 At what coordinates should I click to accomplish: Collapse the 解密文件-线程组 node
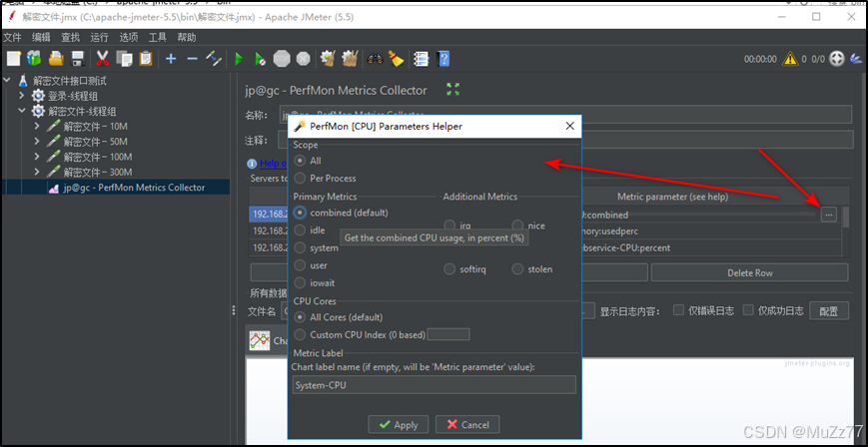tap(22, 111)
